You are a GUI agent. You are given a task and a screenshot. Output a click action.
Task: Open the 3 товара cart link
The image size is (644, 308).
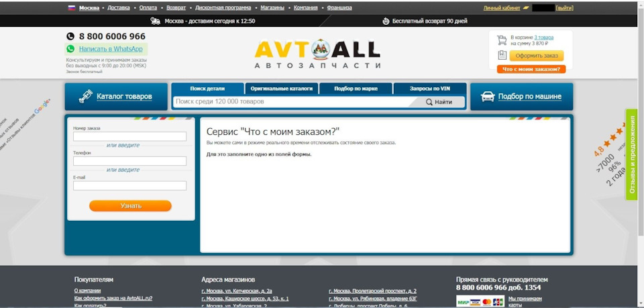[544, 38]
